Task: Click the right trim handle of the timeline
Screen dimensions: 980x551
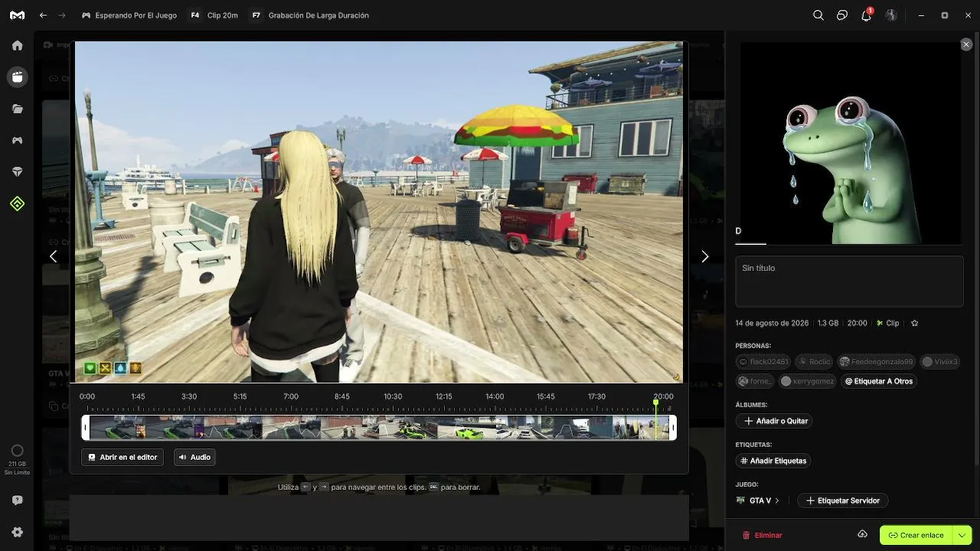Action: click(x=673, y=427)
